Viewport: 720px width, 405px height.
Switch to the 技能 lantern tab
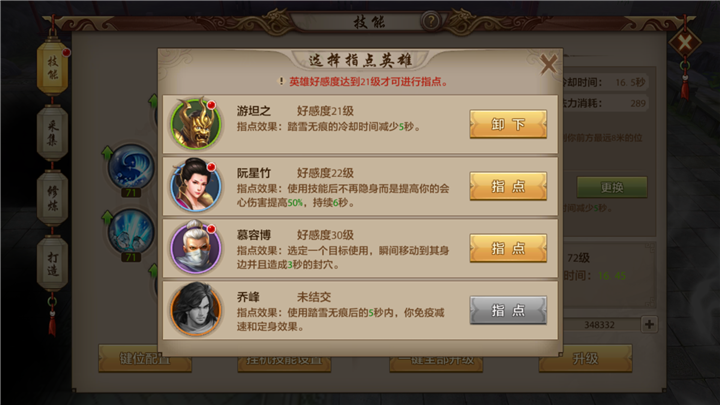[53, 68]
